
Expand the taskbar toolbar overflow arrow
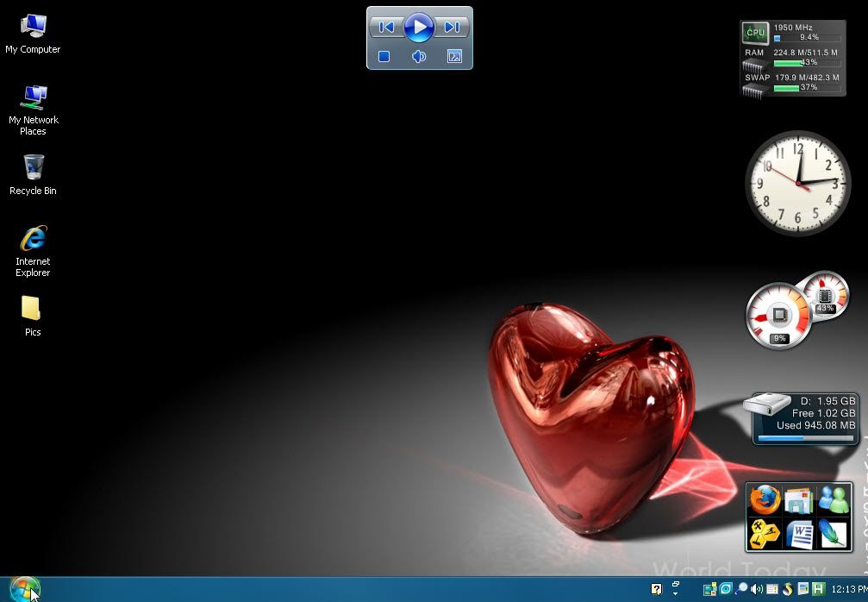pos(676,593)
